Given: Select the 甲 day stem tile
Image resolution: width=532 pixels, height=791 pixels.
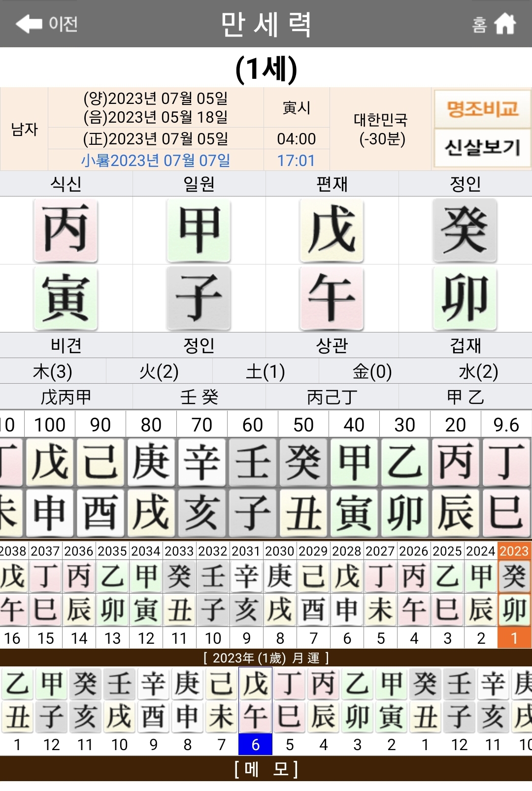Looking at the screenshot, I should click(x=199, y=230).
